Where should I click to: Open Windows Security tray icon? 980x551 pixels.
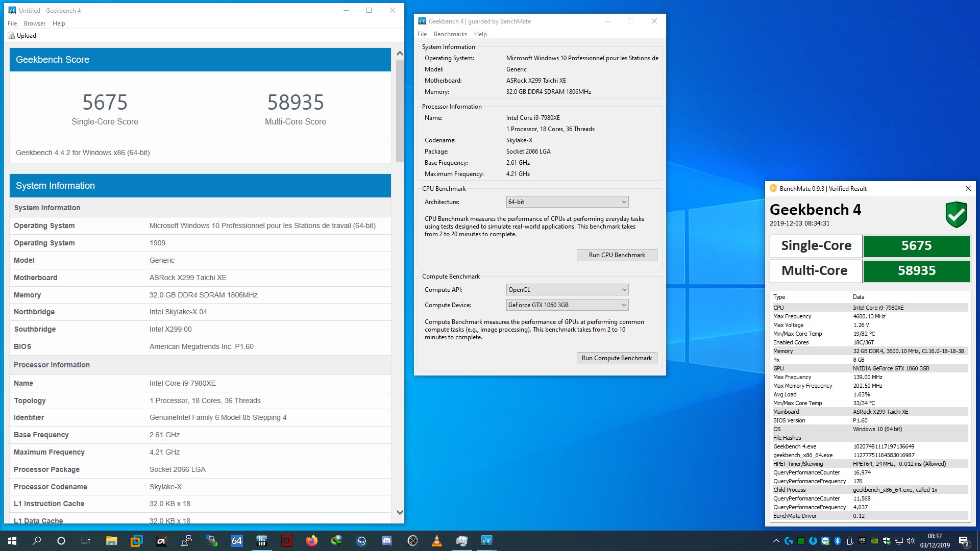887,541
